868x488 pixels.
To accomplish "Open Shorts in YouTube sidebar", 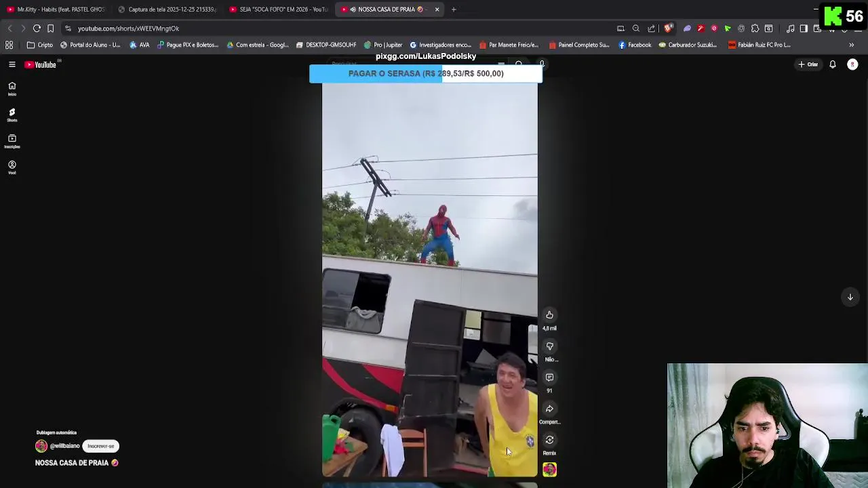I will tap(12, 115).
